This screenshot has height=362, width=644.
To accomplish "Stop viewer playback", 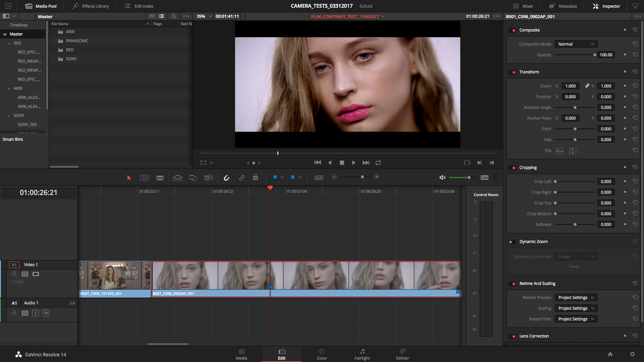I will (x=342, y=163).
